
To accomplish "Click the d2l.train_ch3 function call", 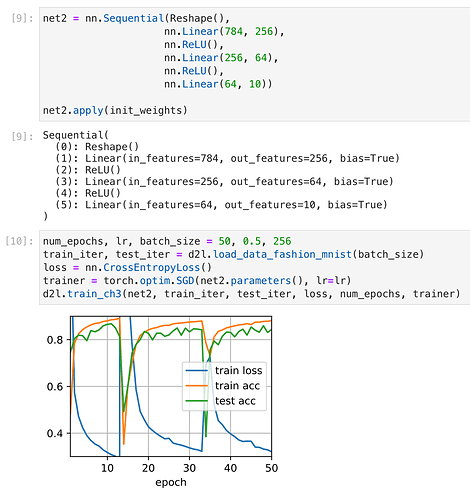I will pyautogui.click(x=251, y=294).
